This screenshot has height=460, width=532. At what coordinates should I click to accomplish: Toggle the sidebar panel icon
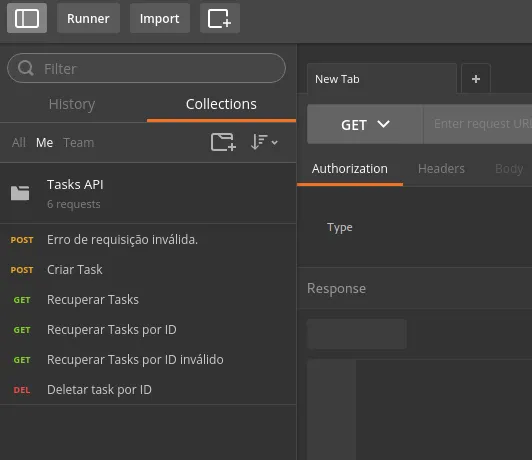pos(27,18)
